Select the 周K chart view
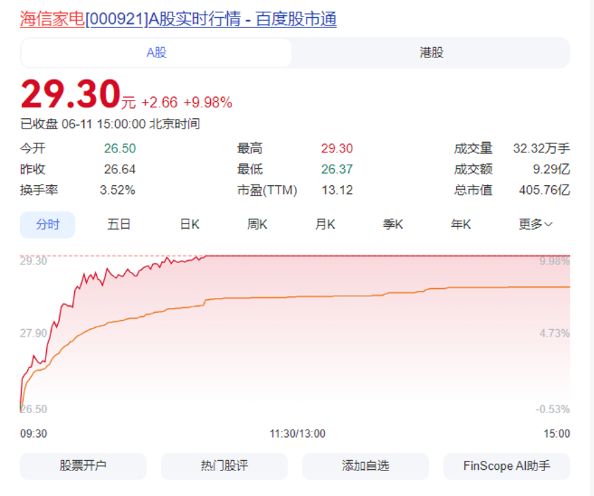 click(257, 225)
